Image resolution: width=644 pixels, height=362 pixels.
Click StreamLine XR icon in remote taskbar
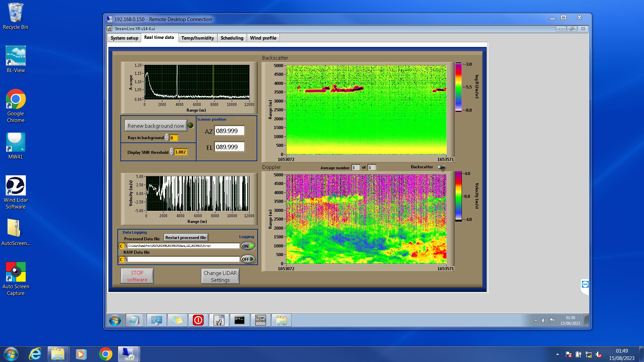[219, 320]
